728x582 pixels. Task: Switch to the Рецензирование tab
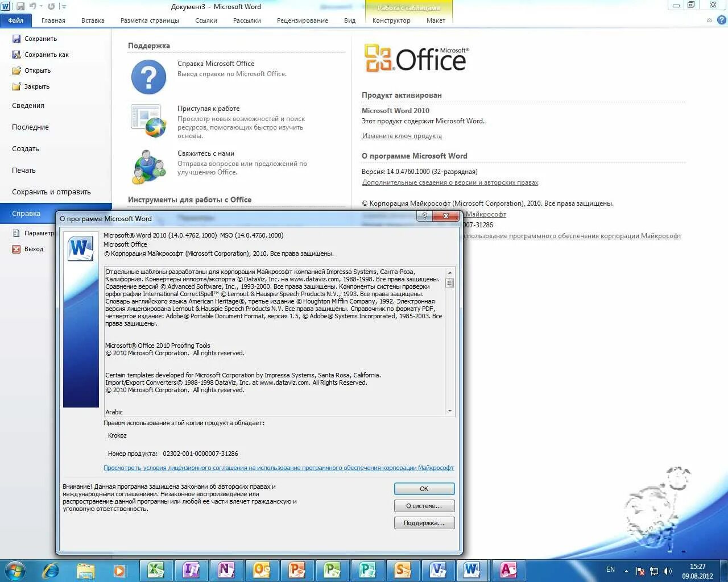click(303, 20)
